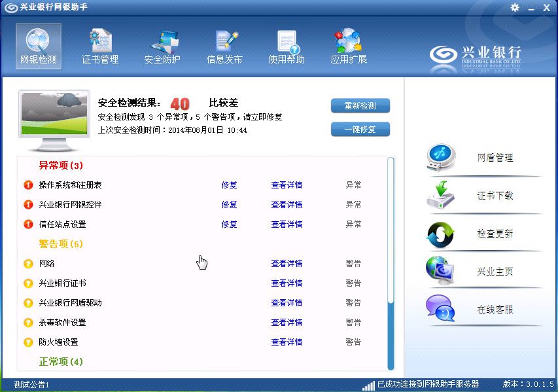558x392 pixels.
Task: View details for 网络 warning
Action: coord(287,264)
